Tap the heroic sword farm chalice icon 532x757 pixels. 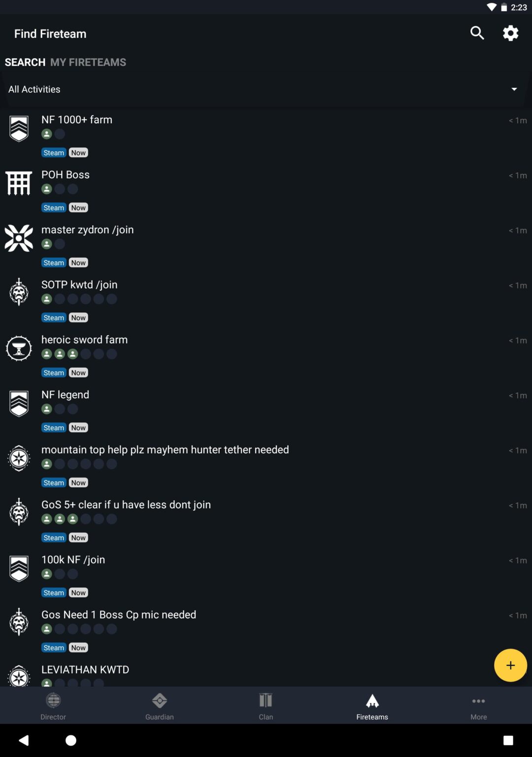coord(19,348)
